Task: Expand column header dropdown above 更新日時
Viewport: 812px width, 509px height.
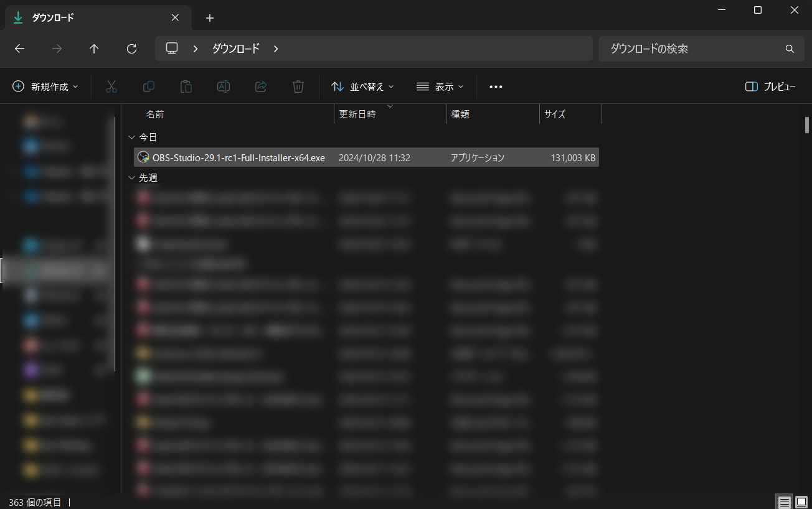Action: [390, 106]
